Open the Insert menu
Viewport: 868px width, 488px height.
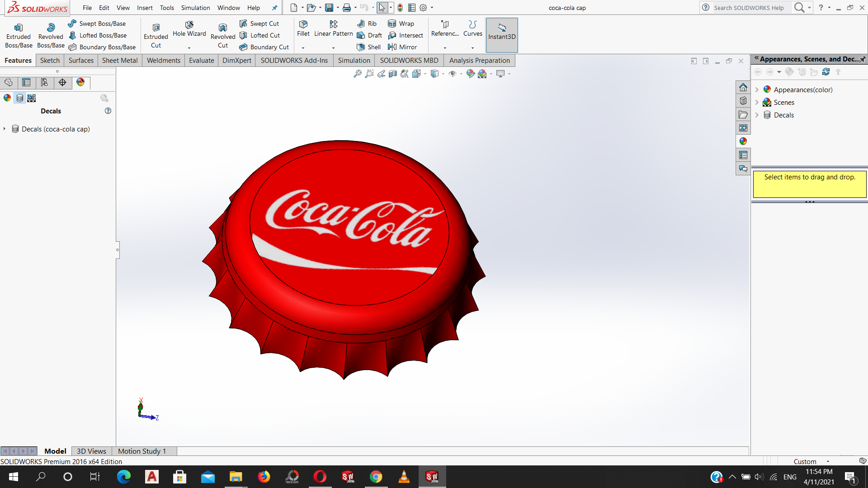145,8
